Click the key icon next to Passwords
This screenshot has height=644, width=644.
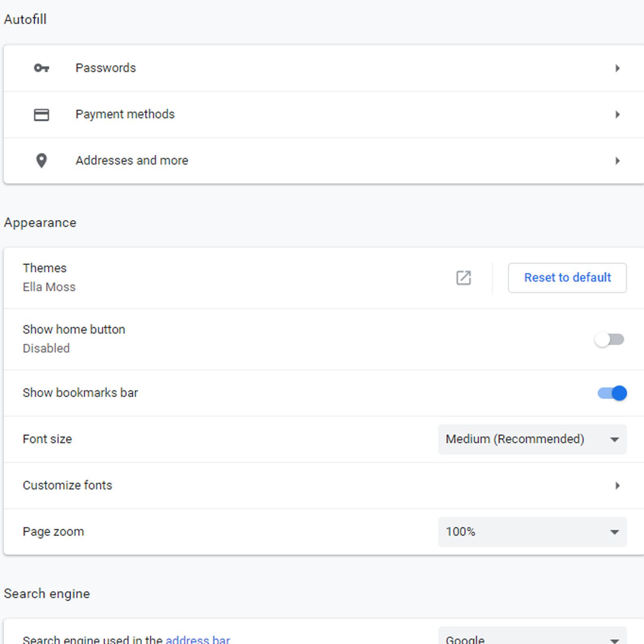pos(41,68)
